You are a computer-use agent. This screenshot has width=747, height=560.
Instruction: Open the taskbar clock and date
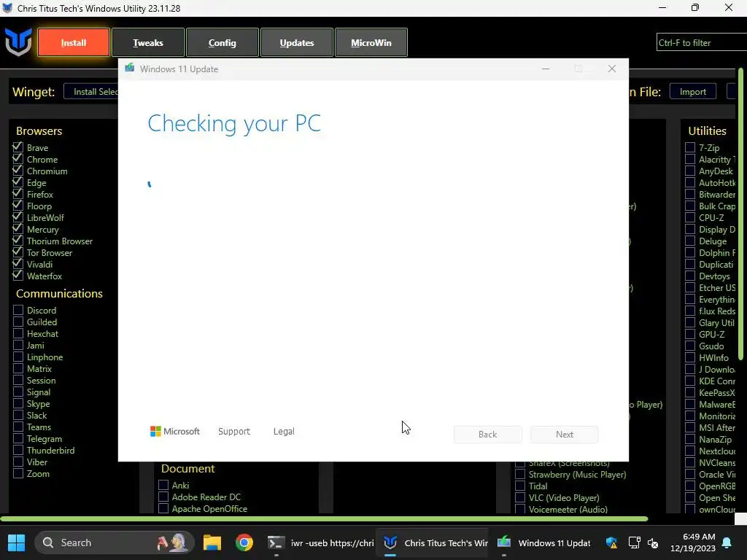pyautogui.click(x=692, y=542)
